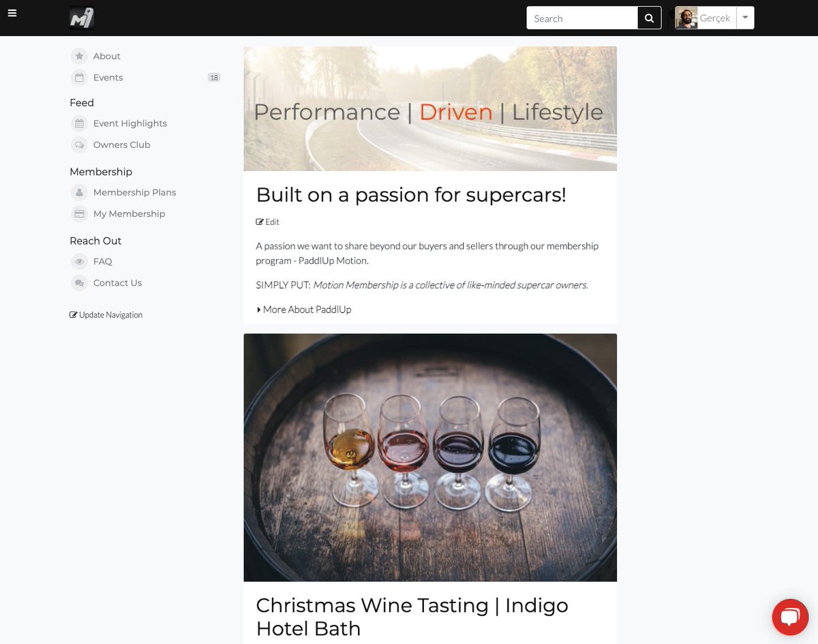This screenshot has height=644, width=818.
Task: Click the Owners Club chat icon
Action: click(x=80, y=144)
